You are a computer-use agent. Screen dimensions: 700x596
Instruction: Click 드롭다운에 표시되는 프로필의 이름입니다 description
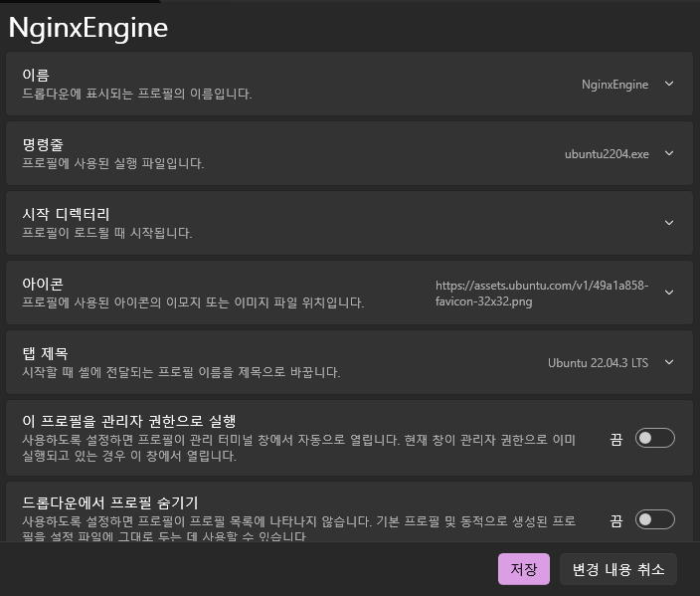point(137,94)
